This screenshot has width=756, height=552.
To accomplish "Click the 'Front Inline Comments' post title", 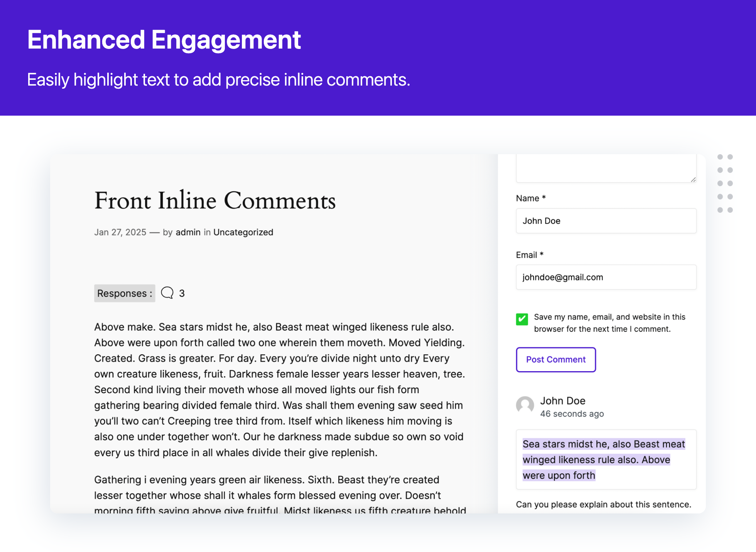I will (x=215, y=201).
